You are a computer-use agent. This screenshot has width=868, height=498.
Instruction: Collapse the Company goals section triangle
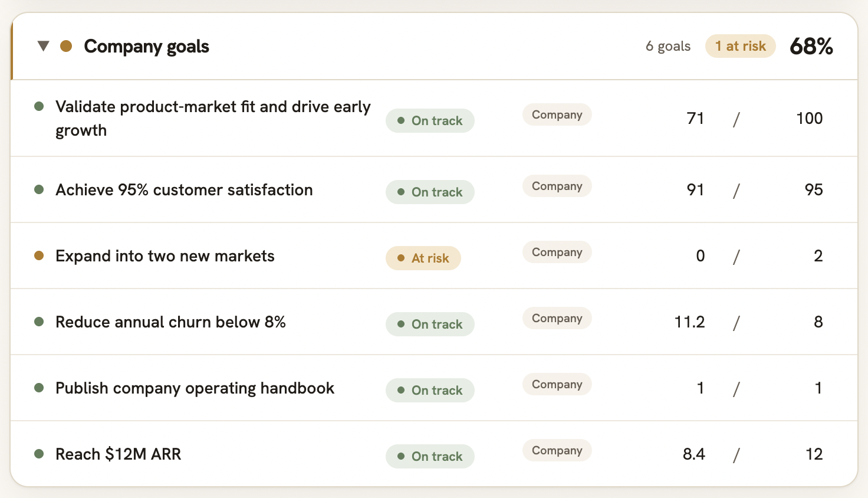(43, 46)
